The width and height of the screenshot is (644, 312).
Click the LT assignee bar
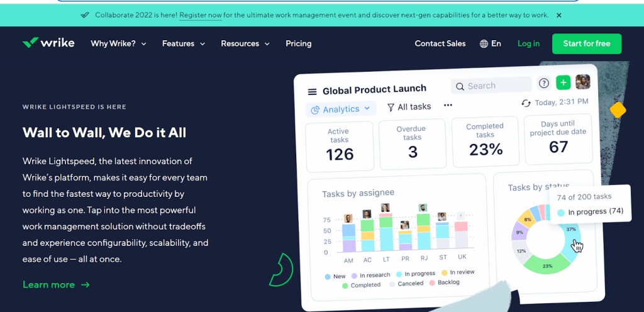tap(386, 232)
